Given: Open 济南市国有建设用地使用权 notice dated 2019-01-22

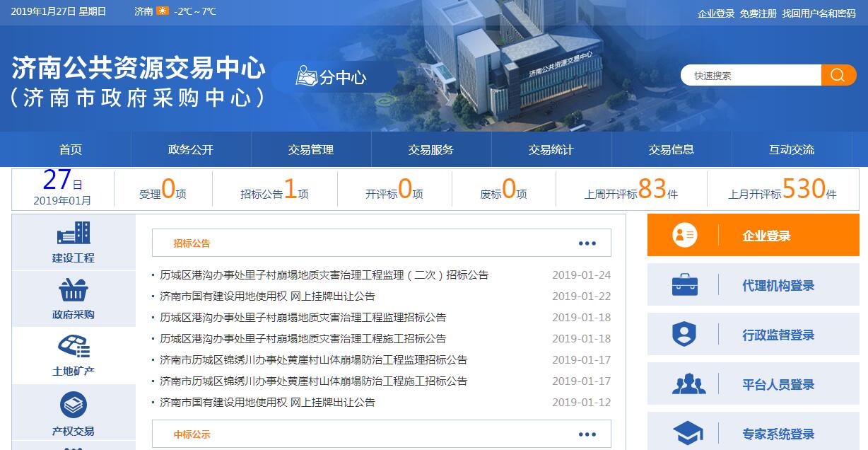Looking at the screenshot, I should (267, 296).
